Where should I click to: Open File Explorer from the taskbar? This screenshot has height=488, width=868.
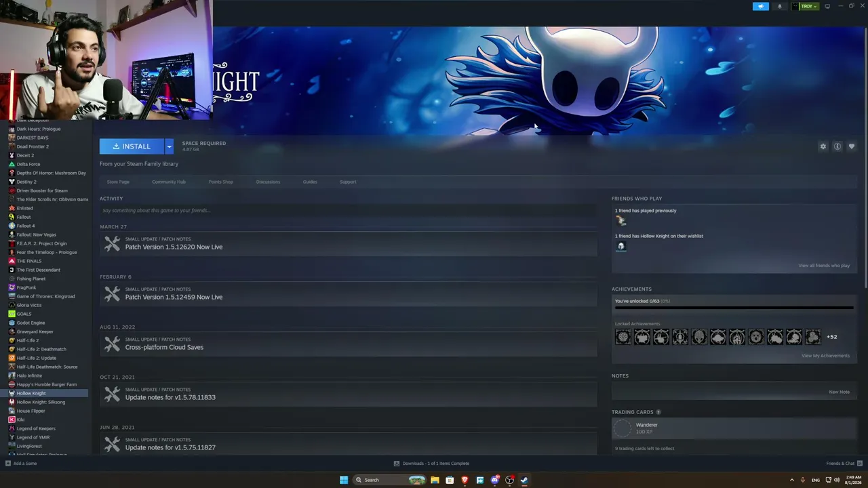tap(435, 480)
